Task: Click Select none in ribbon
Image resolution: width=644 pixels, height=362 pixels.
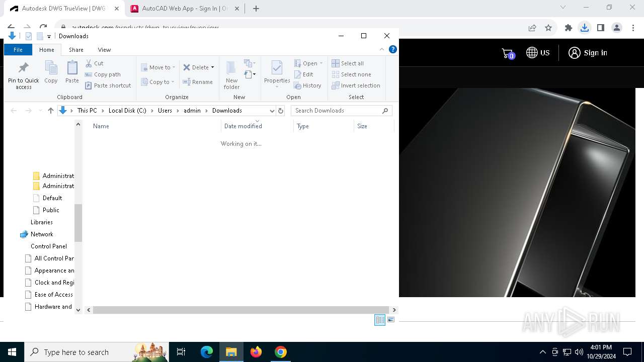Action: coord(351,74)
